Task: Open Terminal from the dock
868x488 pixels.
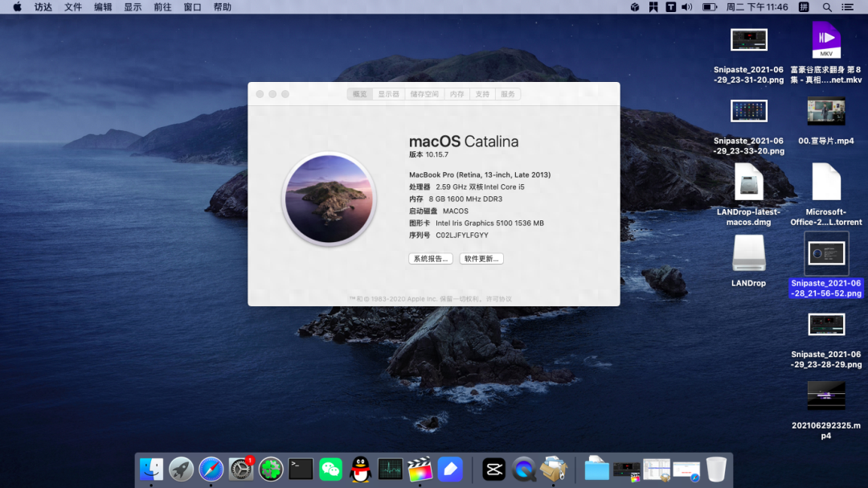Action: 301,469
